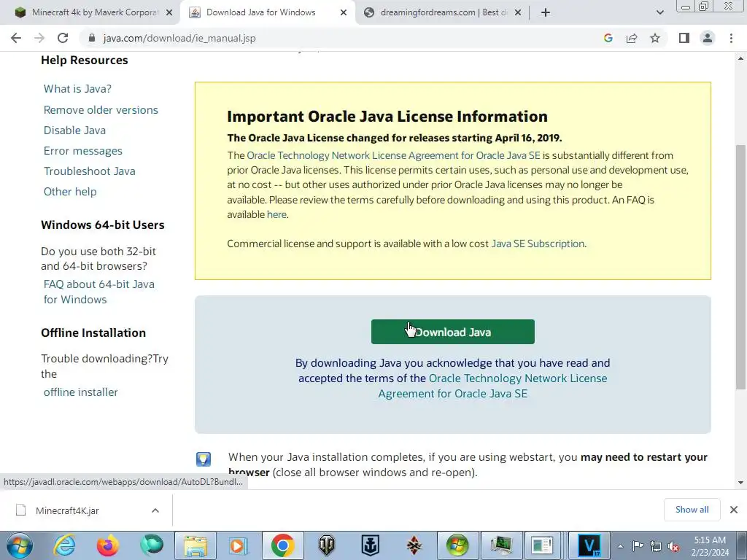Click Show all downloads button
The image size is (747, 560).
coord(692,510)
